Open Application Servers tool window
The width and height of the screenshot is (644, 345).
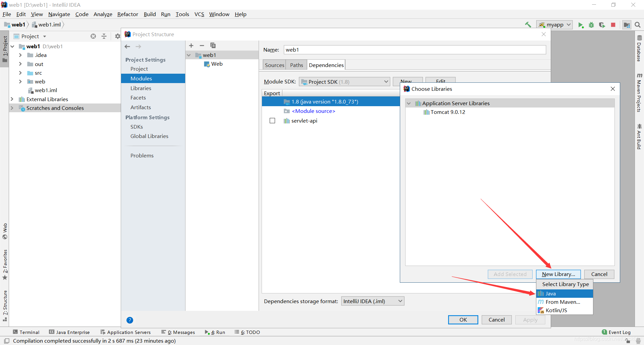[125, 332]
